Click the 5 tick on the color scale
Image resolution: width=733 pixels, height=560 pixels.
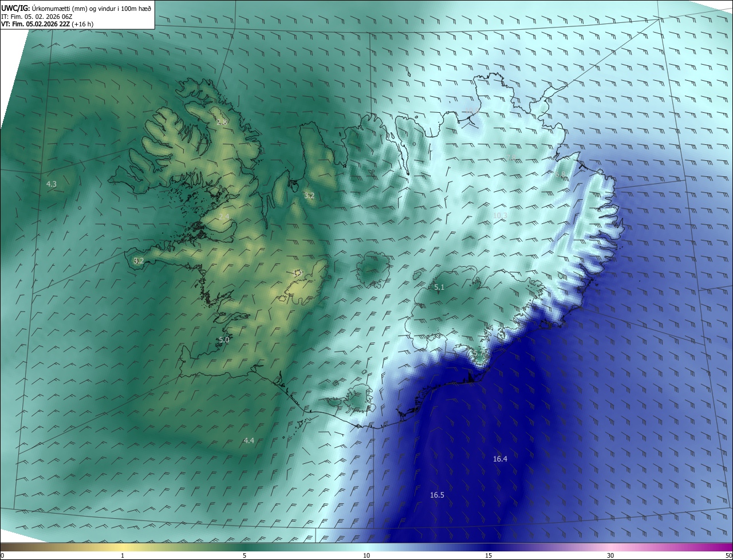pos(245,555)
